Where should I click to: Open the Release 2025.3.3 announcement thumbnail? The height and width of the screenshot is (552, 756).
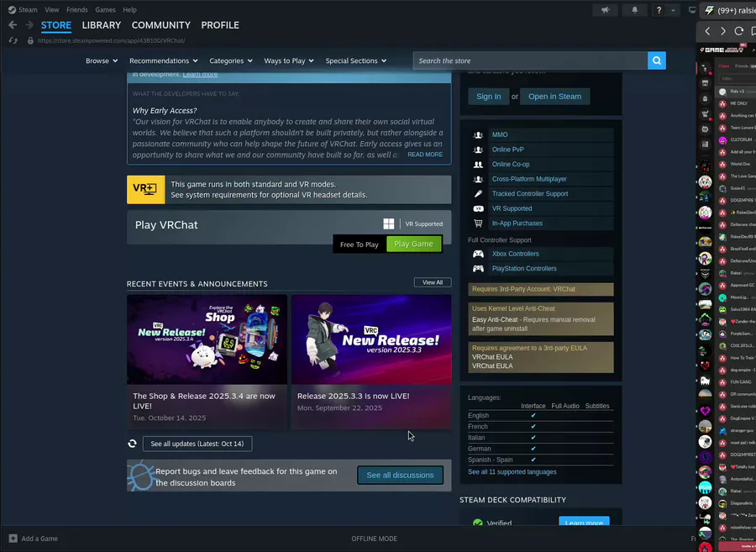pos(371,339)
